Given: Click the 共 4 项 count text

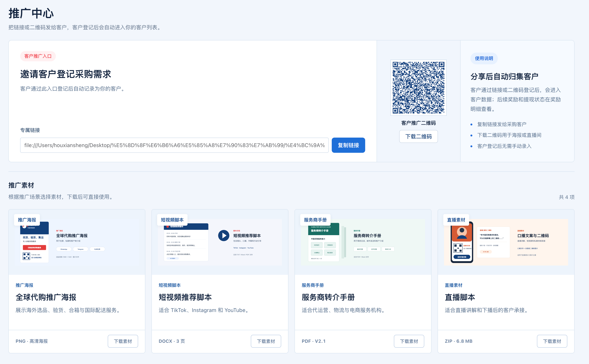Looking at the screenshot, I should [x=567, y=197].
